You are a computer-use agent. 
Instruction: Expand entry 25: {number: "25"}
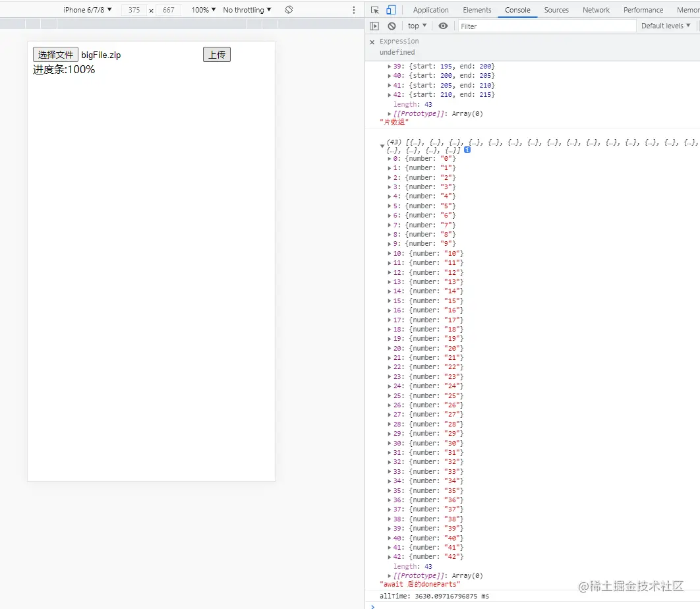coord(390,395)
